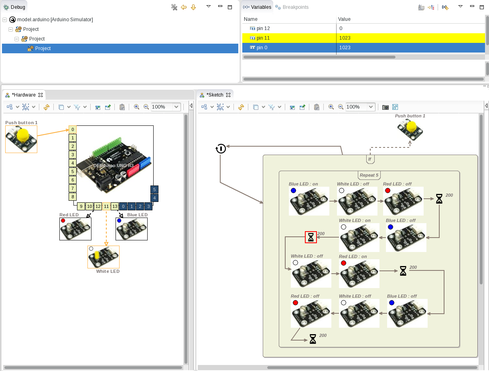Click Show Logical Structure icon in Variables toolbar
The image size is (489, 371).
pyautogui.click(x=431, y=7)
